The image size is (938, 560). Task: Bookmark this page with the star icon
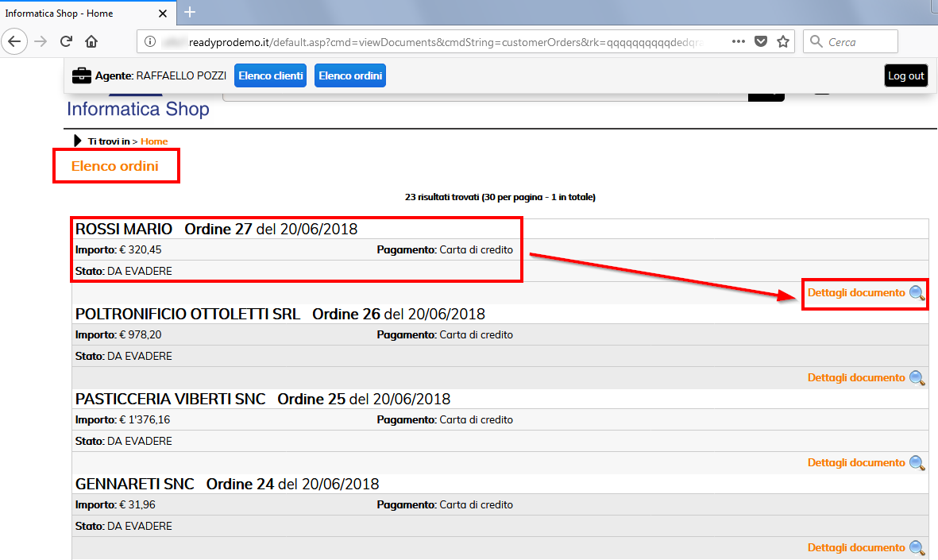tap(783, 41)
